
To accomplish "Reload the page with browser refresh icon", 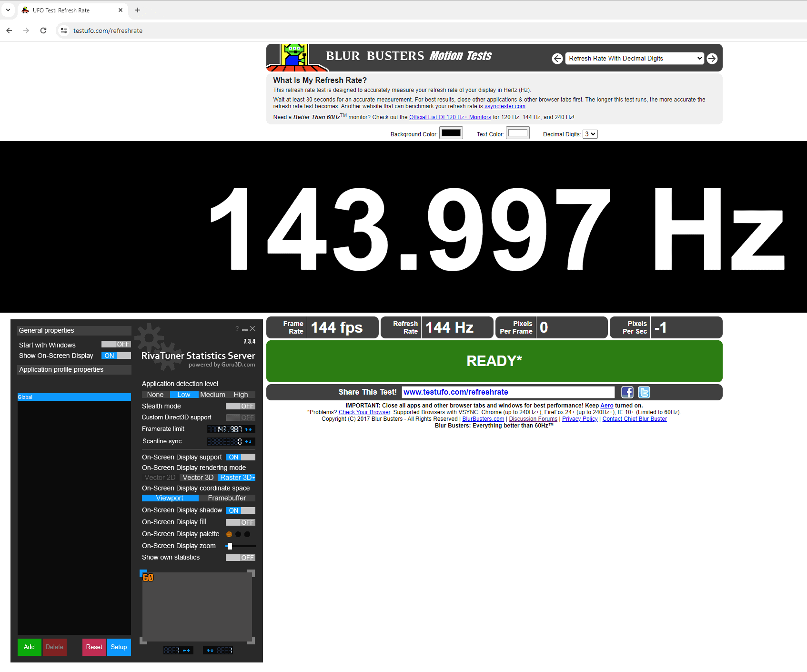I will [x=43, y=31].
